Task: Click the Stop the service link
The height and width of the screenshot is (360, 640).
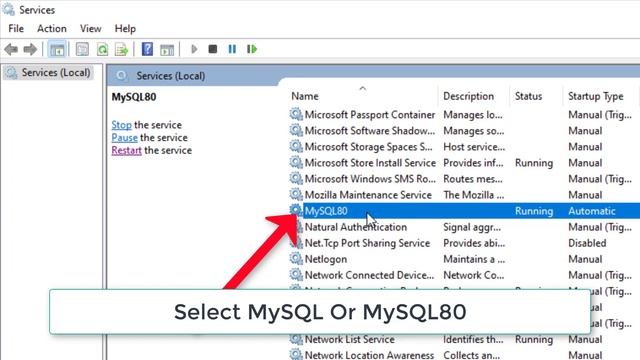Action: point(121,125)
